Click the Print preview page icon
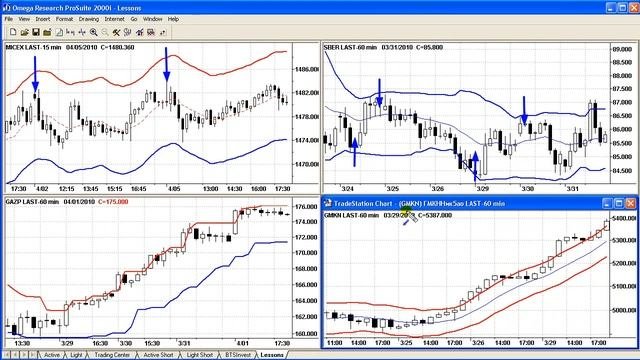The image size is (640, 360). pyautogui.click(x=59, y=32)
